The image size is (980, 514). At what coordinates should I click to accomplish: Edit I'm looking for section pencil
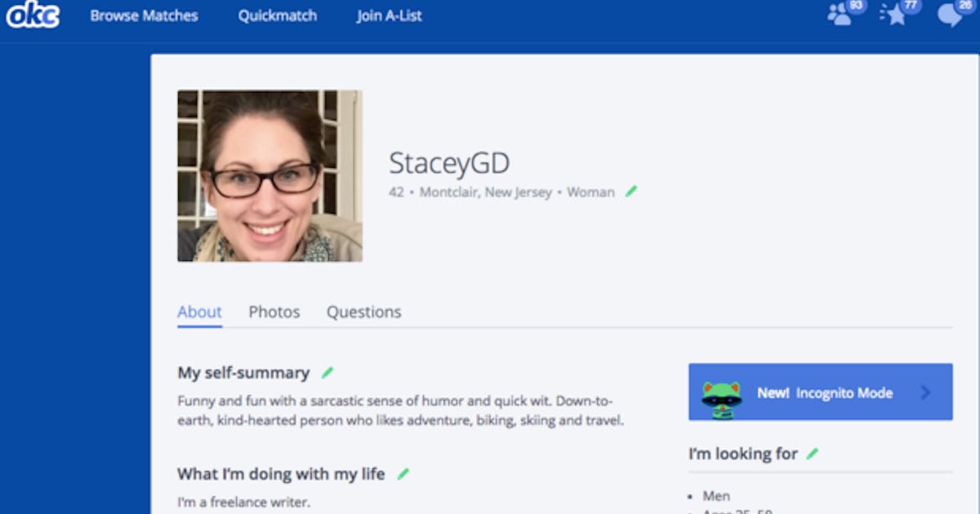(812, 454)
